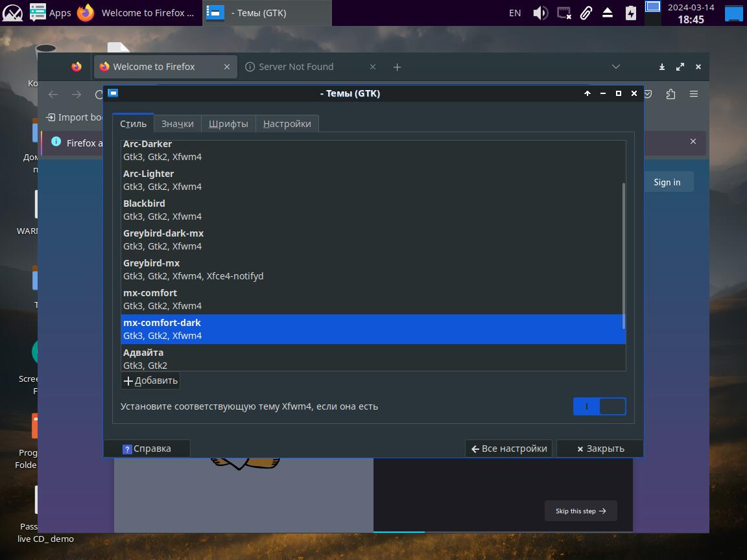747x560 pixels.
Task: Click the workspace switcher in panel
Action: tap(653, 13)
